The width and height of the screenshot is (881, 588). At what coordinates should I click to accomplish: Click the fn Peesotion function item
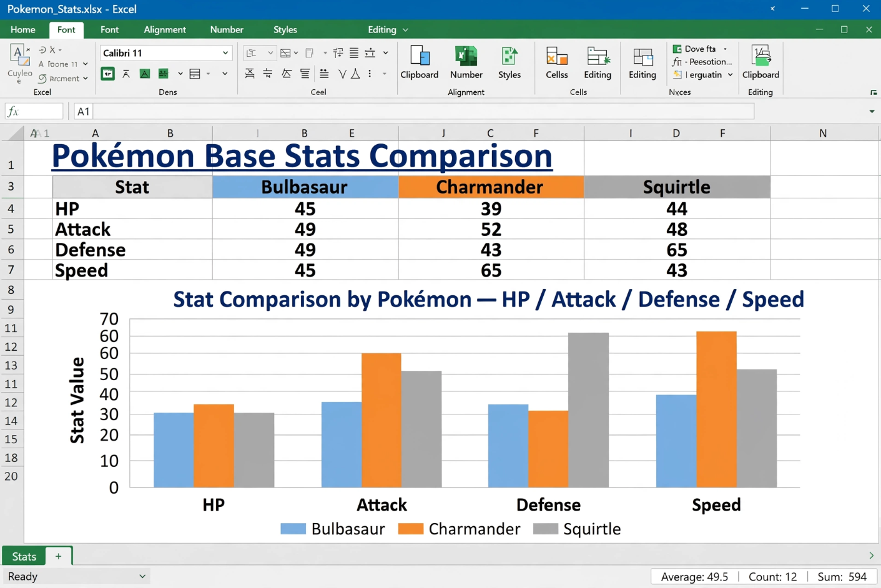702,62
